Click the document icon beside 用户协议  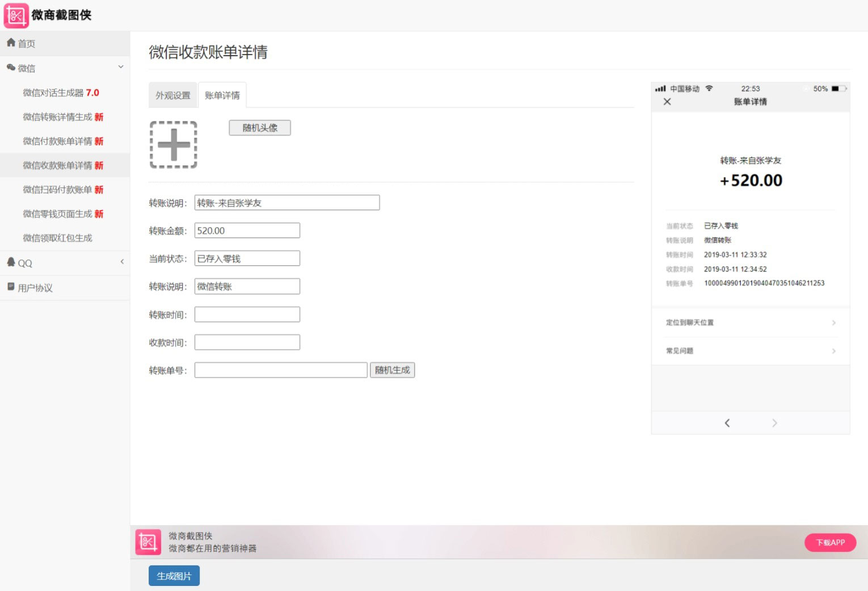click(11, 287)
